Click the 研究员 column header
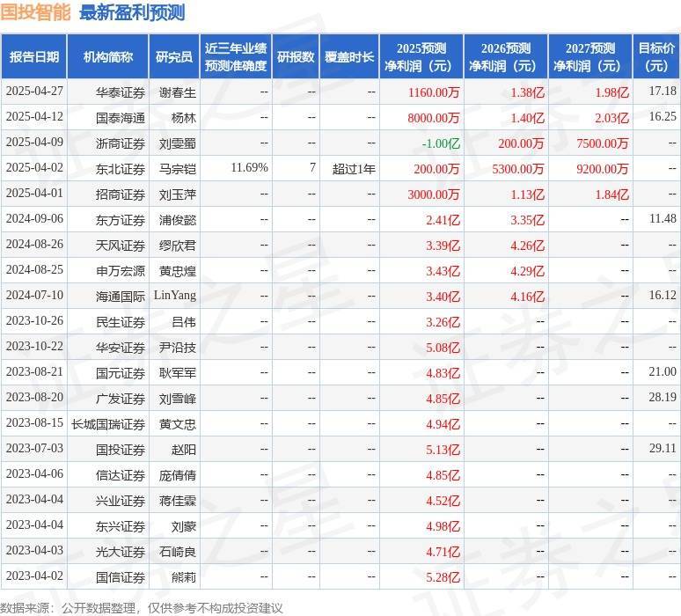681x616 pixels. click(173, 57)
